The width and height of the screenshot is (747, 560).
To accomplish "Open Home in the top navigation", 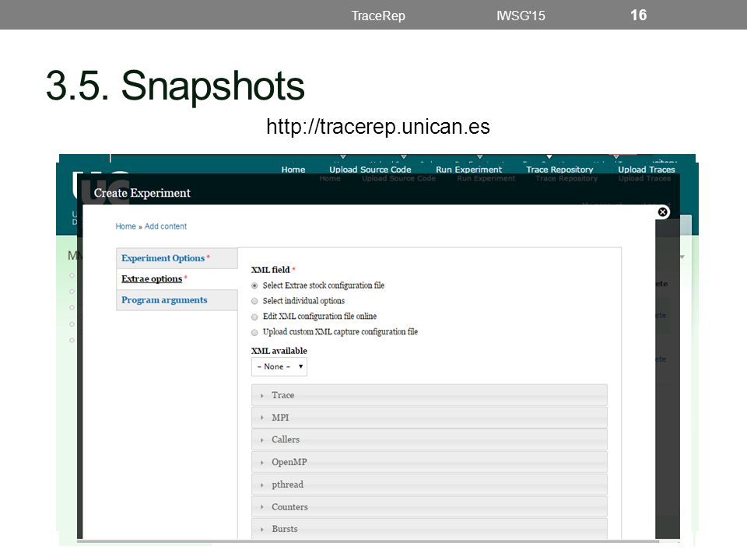I will (293, 170).
